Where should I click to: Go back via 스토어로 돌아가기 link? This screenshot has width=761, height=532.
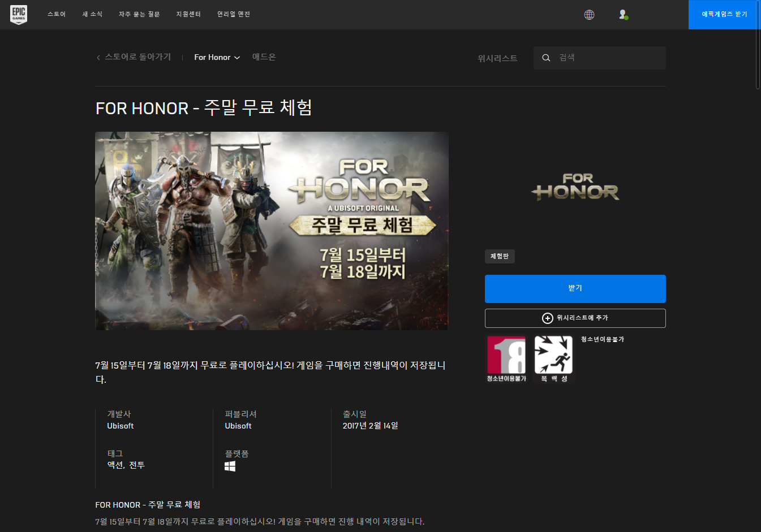tap(137, 57)
